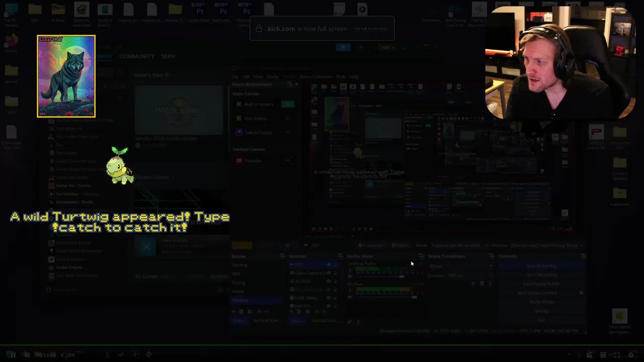Screen dimensions: 644x362
Task: Lock the TEST source
Action: click(335, 264)
